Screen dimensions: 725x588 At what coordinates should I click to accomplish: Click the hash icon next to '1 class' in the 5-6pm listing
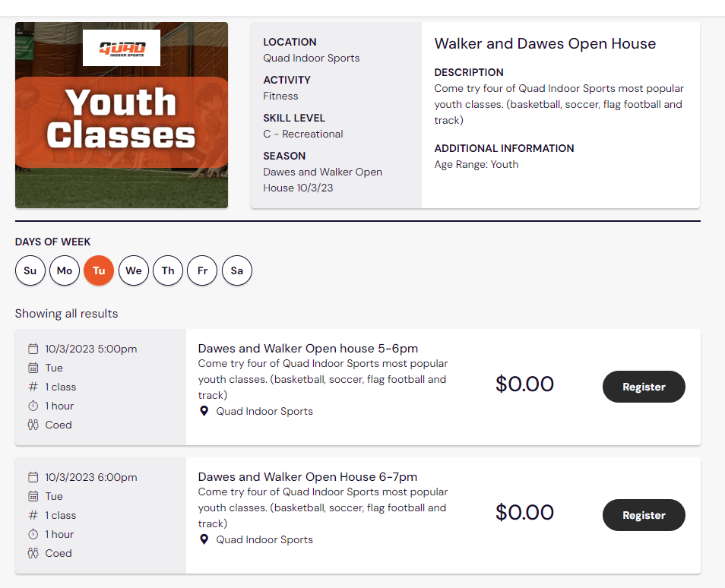33,387
